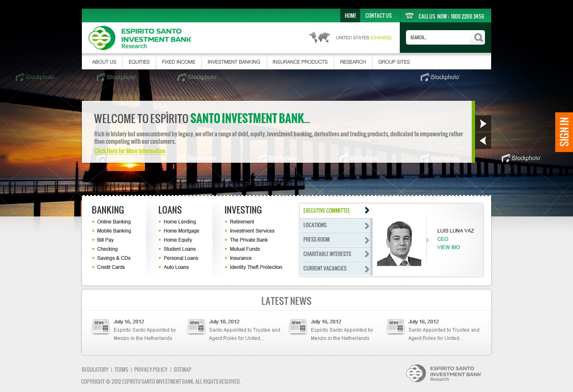Image resolution: width=573 pixels, height=392 pixels.
Task: Open the Privacy Policy footer link
Action: [150, 370]
